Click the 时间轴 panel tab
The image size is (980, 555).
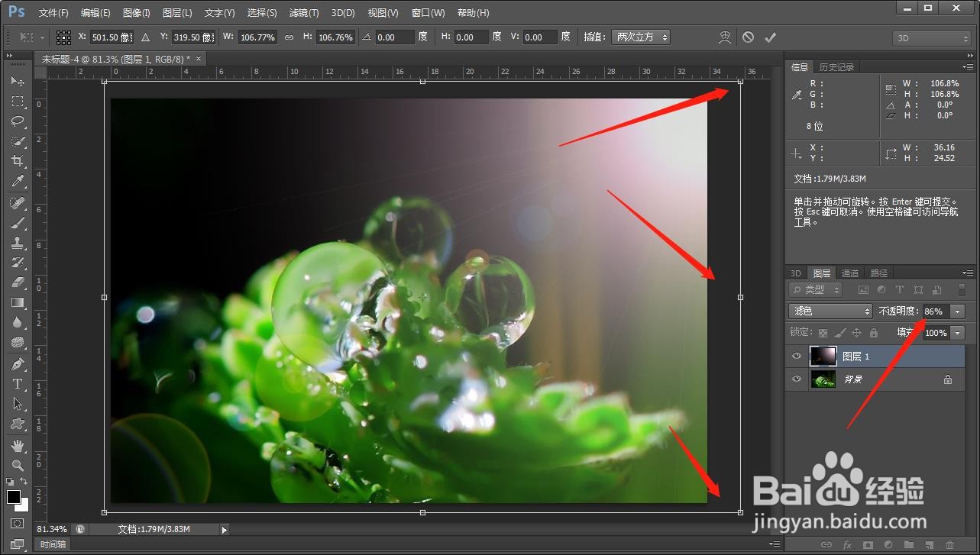coord(53,544)
